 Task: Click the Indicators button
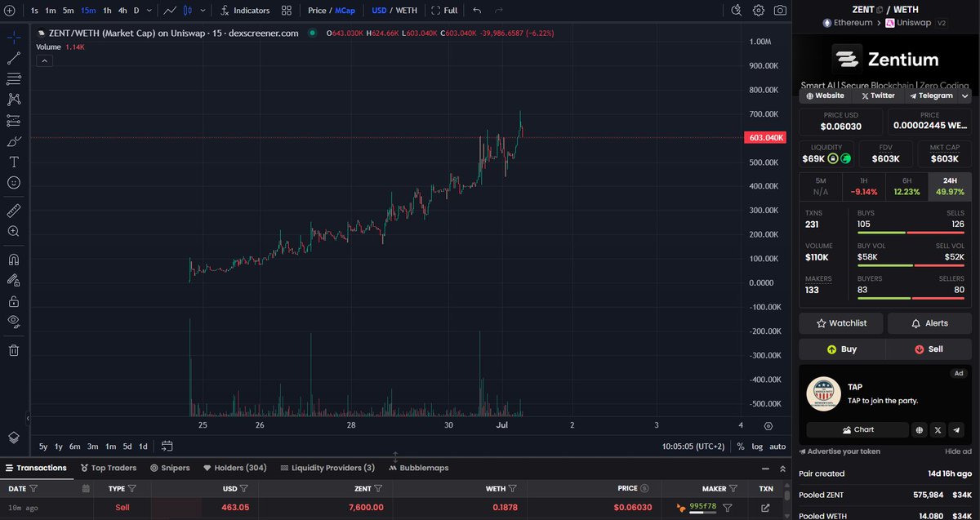coord(245,11)
